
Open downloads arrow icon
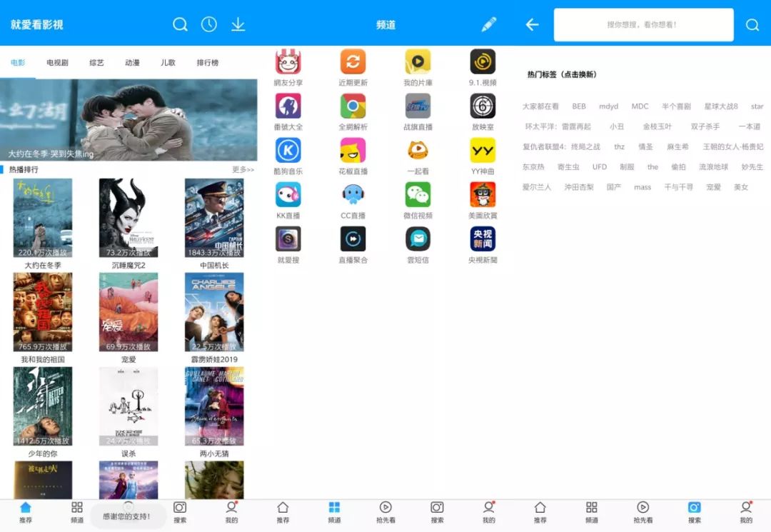(238, 24)
